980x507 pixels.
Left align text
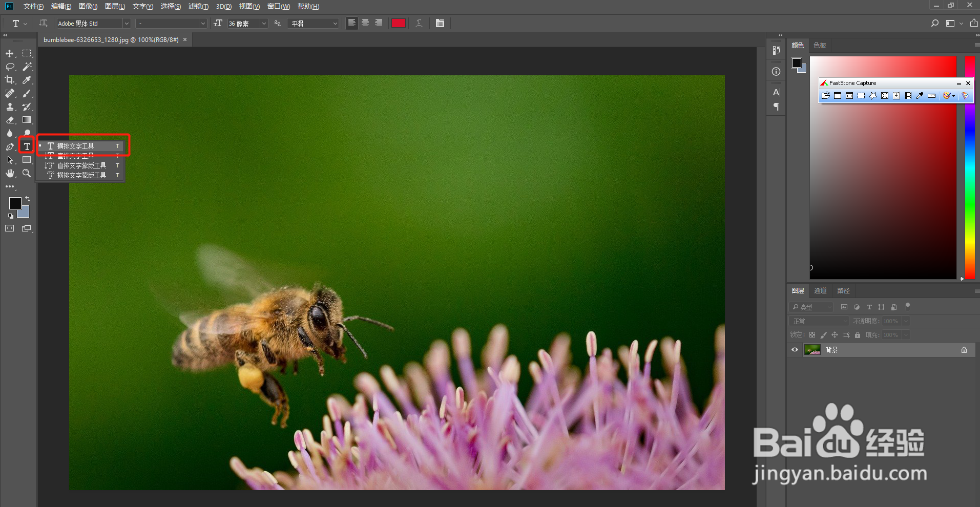pyautogui.click(x=352, y=23)
